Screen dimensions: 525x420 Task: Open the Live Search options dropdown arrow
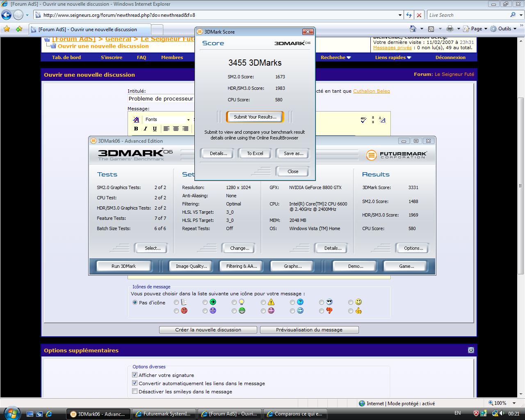pos(520,15)
